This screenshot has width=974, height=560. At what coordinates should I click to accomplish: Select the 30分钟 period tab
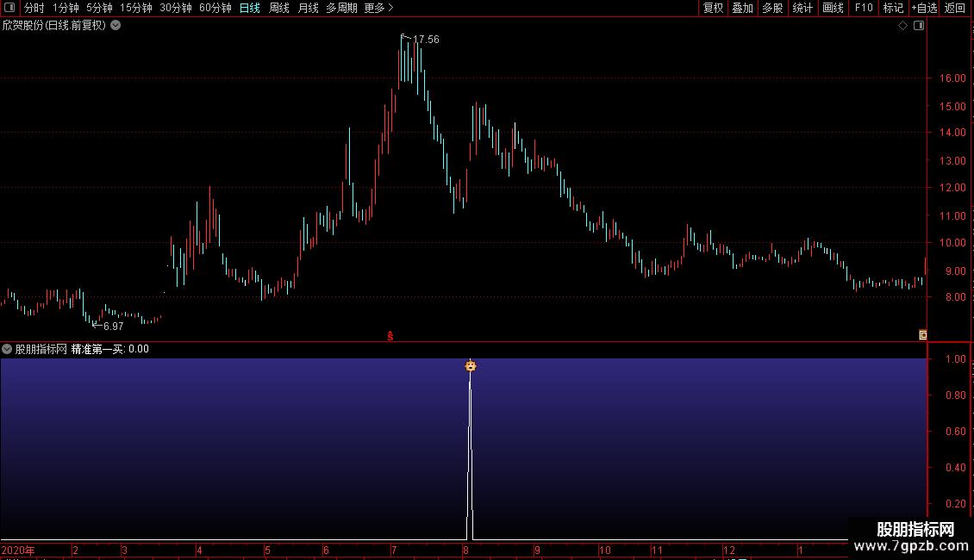point(176,8)
